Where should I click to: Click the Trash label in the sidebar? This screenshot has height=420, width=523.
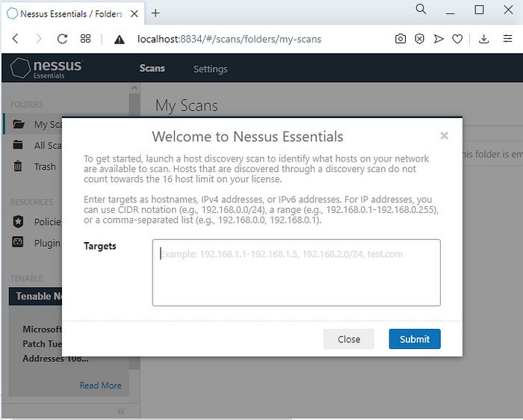45,167
